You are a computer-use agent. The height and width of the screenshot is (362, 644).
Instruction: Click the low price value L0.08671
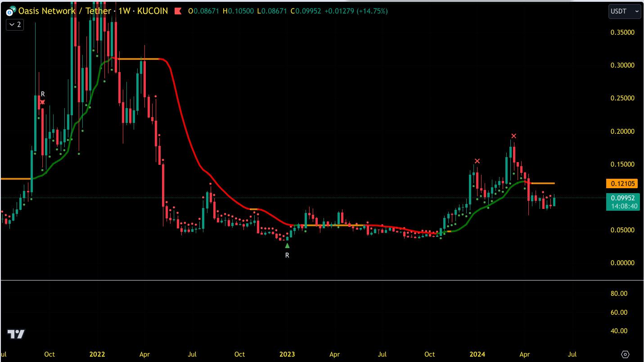[272, 11]
